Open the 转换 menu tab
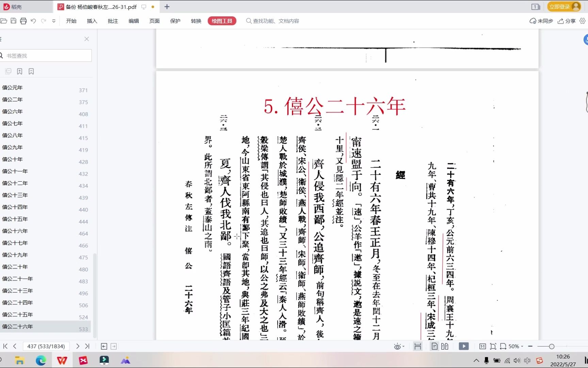The image size is (588, 368). (x=196, y=21)
